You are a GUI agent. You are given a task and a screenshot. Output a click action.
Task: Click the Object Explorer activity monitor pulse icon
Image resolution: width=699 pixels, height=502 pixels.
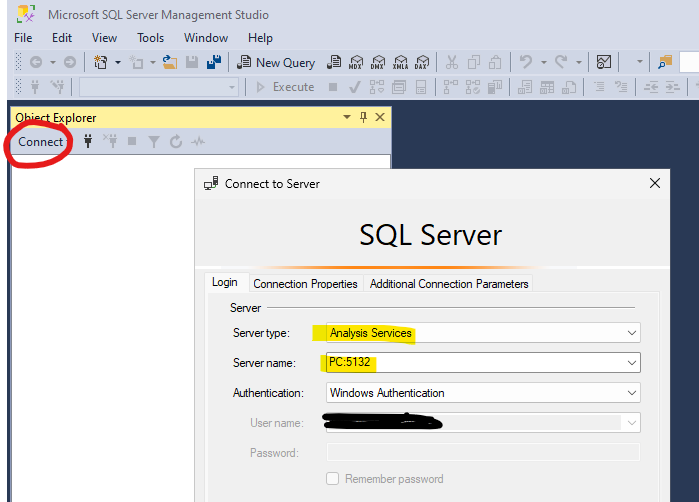[x=198, y=142]
